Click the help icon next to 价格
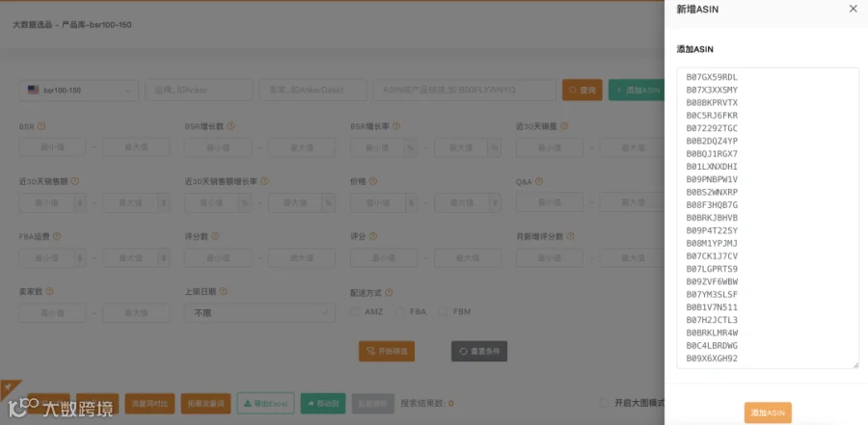The image size is (868, 425). click(373, 181)
